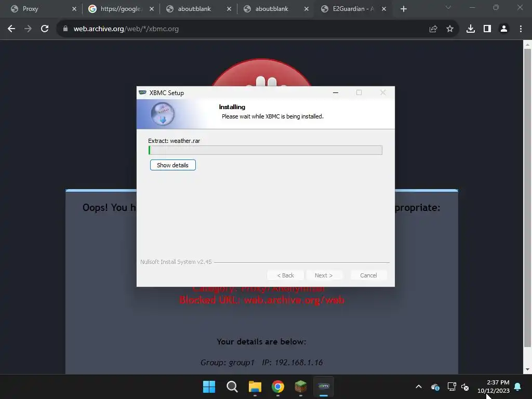The image size is (532, 399).
Task: Click "Nullsoft Install System v2.45" text
Action: click(x=176, y=262)
